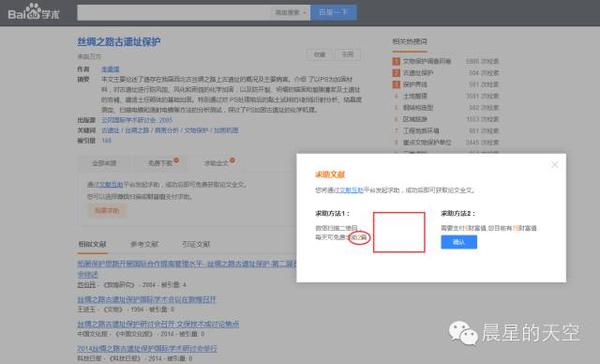Click the rank 1 hot word entry
600x364 pixels.
(x=427, y=61)
